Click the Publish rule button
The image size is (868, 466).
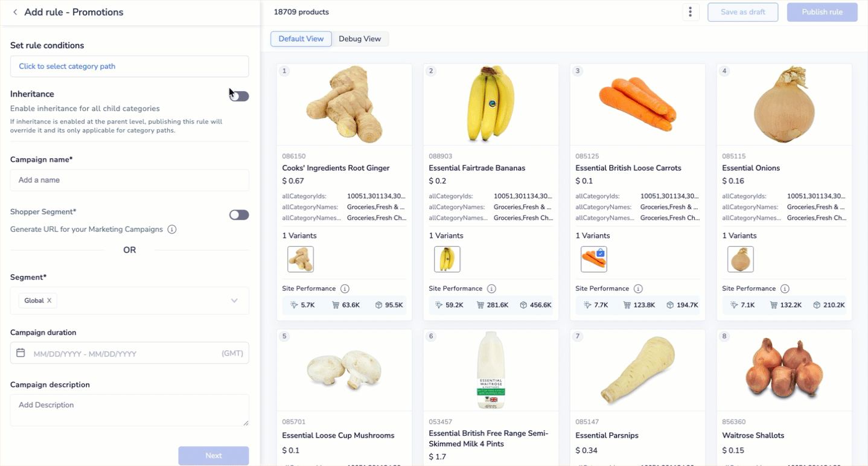coord(822,12)
